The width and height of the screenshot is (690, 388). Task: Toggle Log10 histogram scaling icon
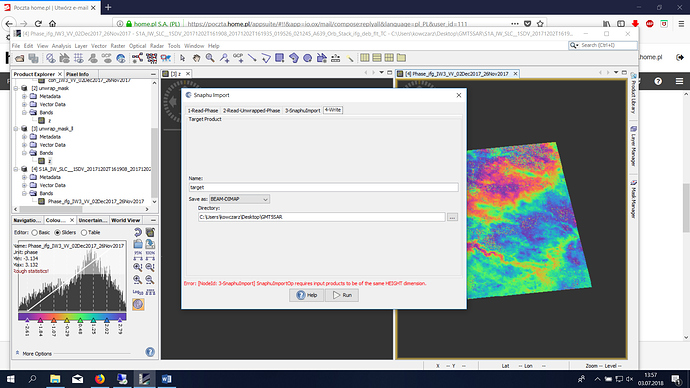pyautogui.click(x=138, y=292)
